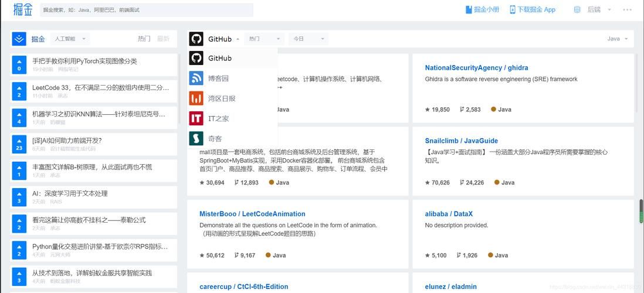
Task: Click mall project star count 30,694
Action: click(x=212, y=183)
